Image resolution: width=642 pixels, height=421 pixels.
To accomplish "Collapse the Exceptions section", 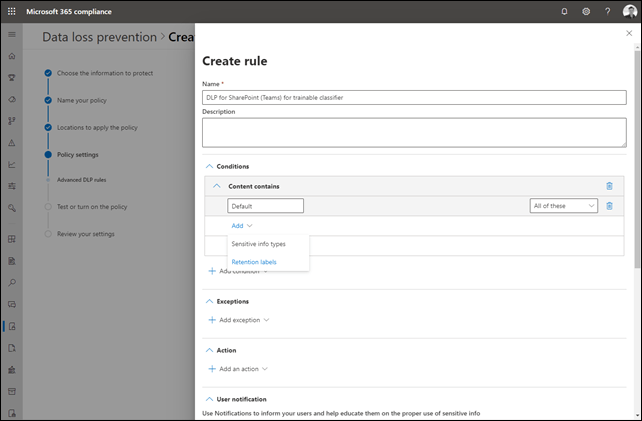I will pyautogui.click(x=208, y=301).
